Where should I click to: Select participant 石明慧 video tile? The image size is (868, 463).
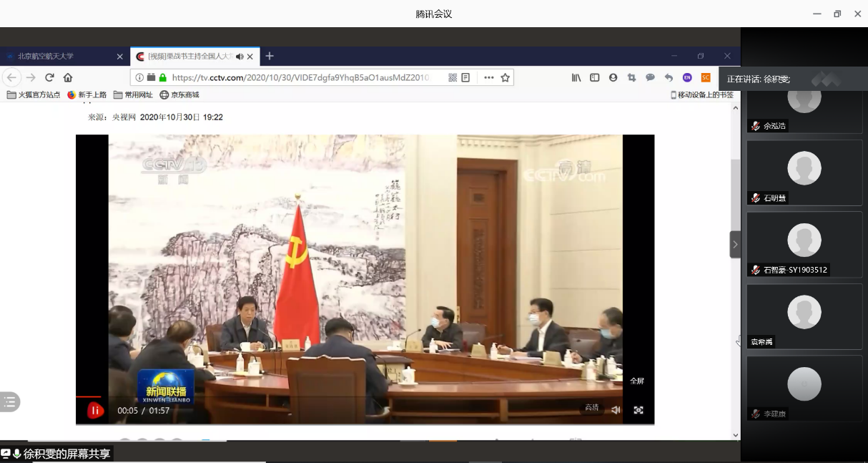(x=804, y=172)
